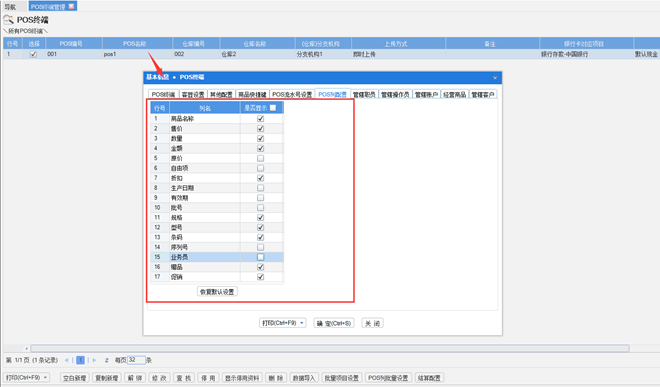This screenshot has height=387, width=660.
Task: Uncheck display checkbox for 型号 row
Action: [x=261, y=227]
